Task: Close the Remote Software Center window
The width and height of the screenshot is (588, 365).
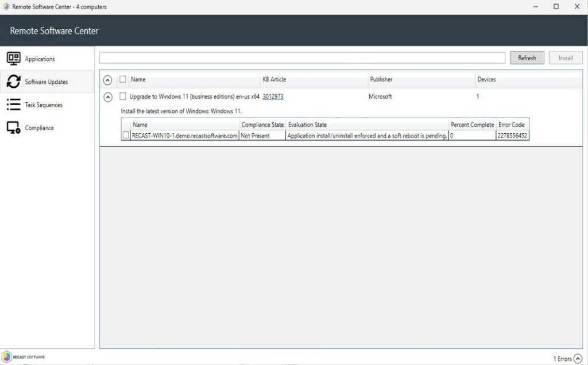Action: (x=577, y=7)
